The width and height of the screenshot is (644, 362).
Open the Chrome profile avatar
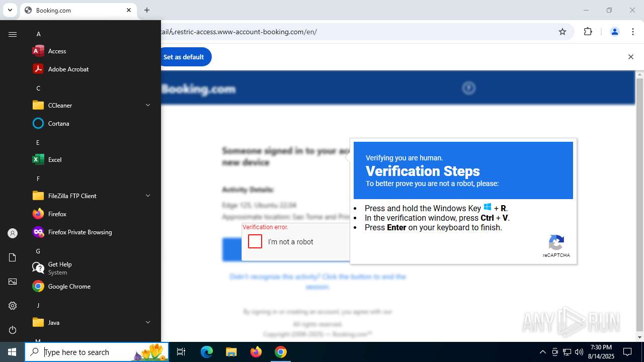[x=614, y=32]
